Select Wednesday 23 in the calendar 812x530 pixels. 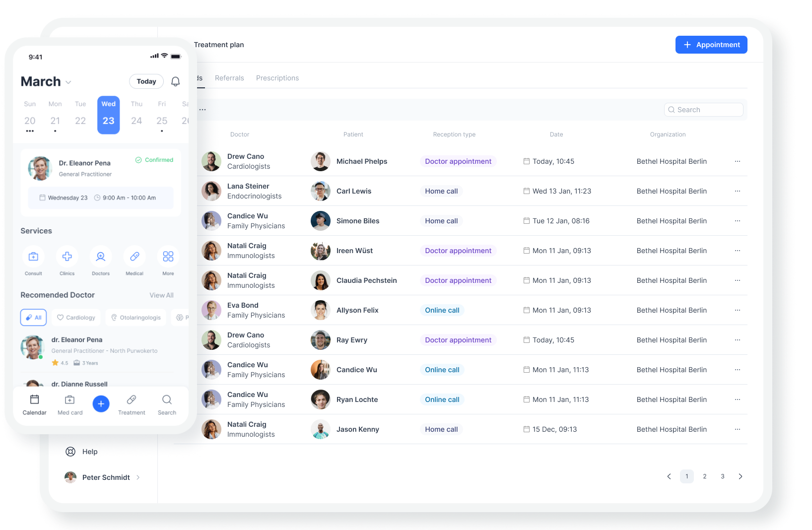click(109, 115)
